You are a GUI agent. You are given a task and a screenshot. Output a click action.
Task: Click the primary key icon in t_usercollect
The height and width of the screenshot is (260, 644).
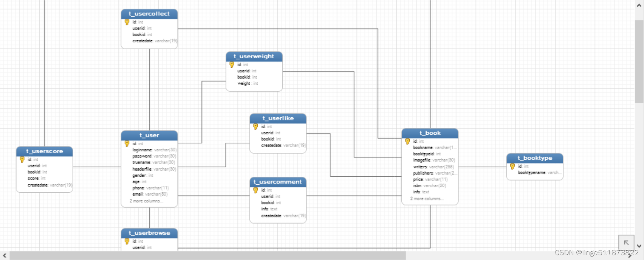tap(127, 22)
